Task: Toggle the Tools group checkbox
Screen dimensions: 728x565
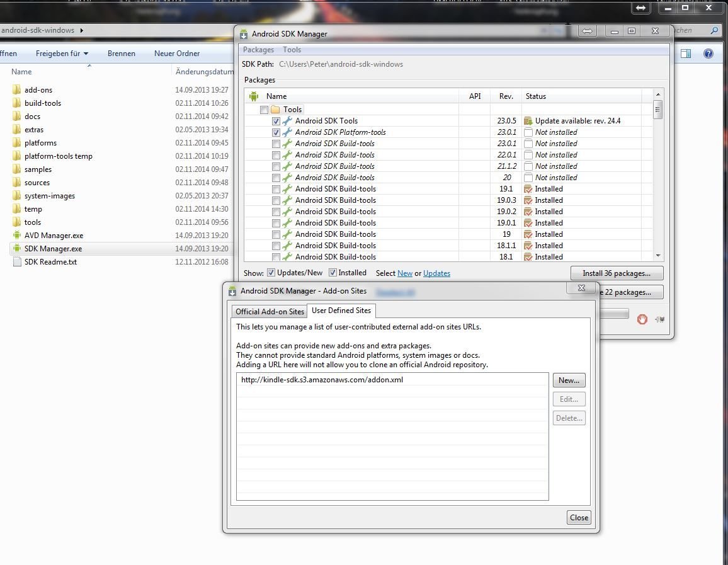Action: click(264, 110)
